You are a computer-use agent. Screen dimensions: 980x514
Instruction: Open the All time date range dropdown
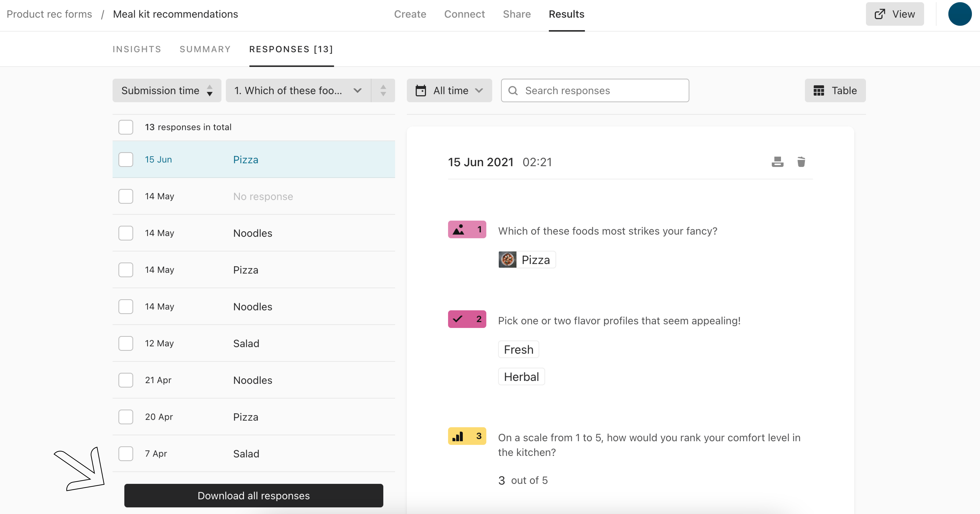coord(449,90)
